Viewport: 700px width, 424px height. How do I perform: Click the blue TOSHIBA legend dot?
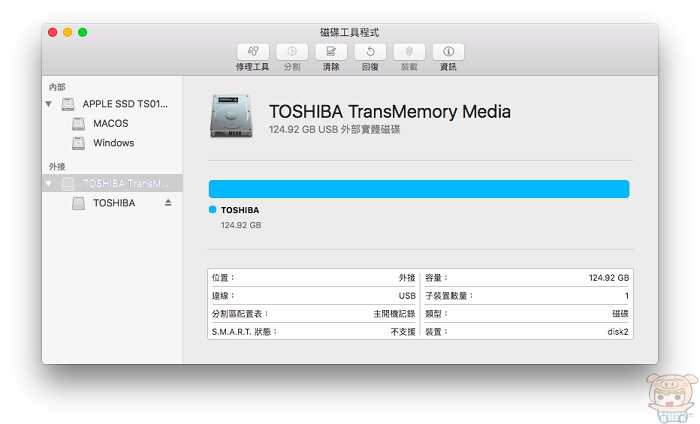[212, 210]
